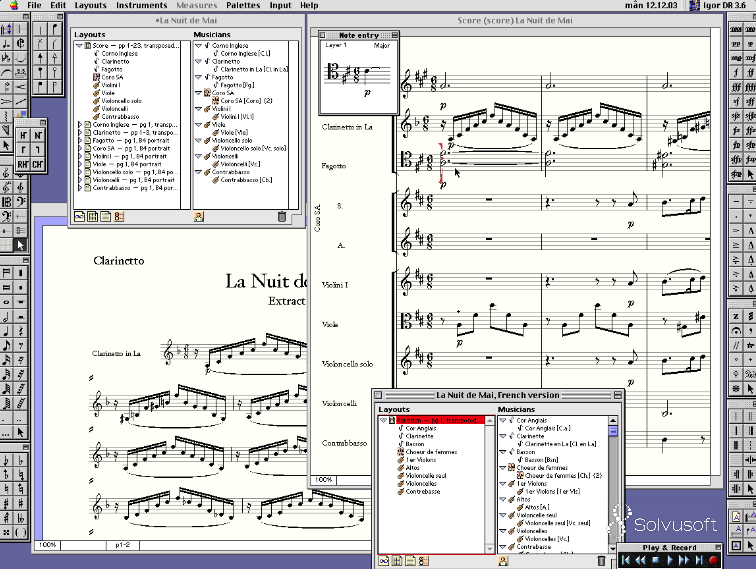The image size is (756, 569).
Task: Click trash icon in La Nuit de Mai panel
Action: (282, 217)
